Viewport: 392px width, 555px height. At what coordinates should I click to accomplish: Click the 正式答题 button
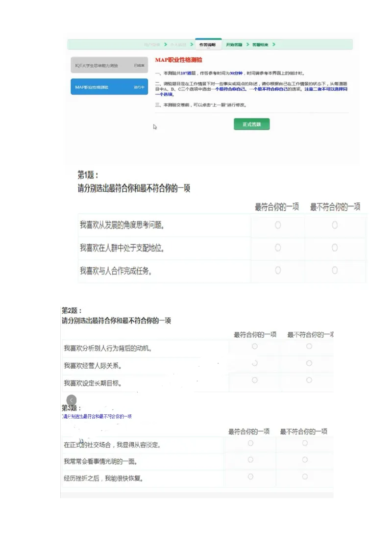click(x=251, y=124)
